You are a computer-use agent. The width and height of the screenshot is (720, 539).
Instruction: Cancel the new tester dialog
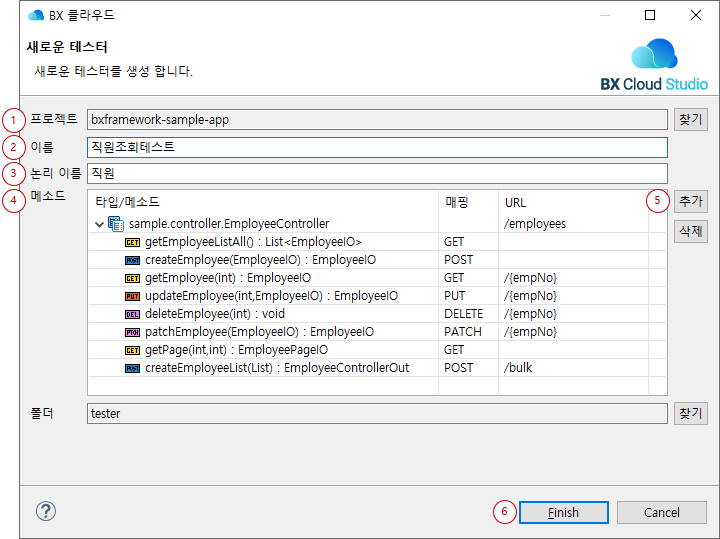pos(661,512)
